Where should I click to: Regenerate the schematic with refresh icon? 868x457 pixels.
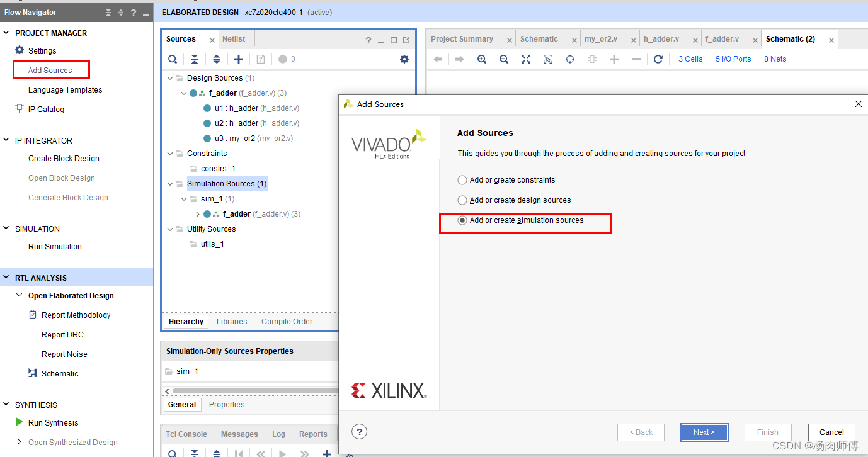coord(658,59)
